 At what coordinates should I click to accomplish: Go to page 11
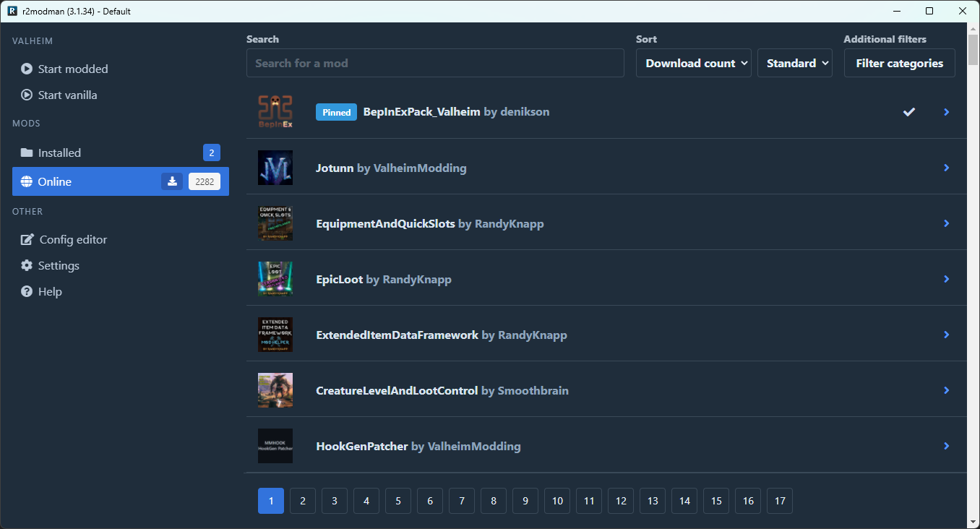click(589, 501)
